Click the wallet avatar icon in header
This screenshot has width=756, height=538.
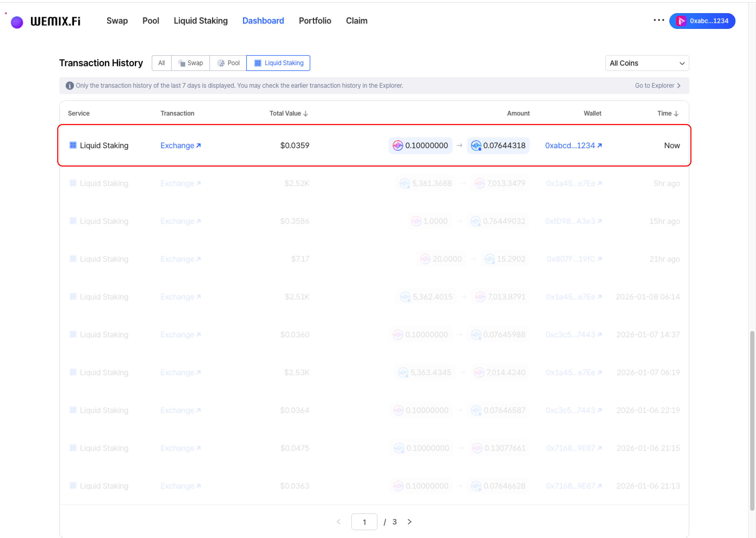click(681, 21)
